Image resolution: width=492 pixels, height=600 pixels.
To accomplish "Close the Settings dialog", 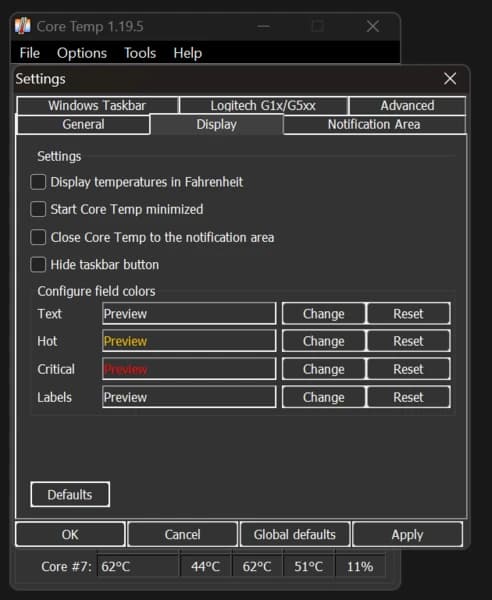I will click(x=450, y=79).
